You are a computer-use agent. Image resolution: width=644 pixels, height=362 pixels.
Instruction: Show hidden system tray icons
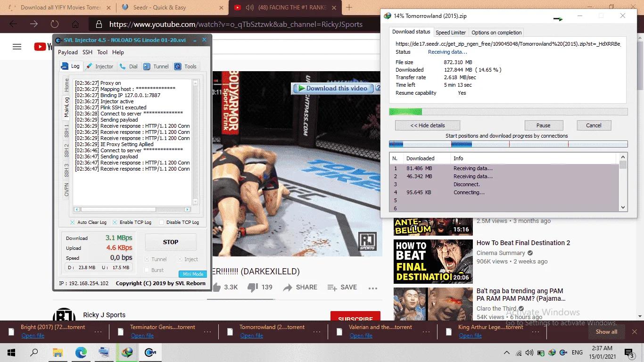point(507,353)
